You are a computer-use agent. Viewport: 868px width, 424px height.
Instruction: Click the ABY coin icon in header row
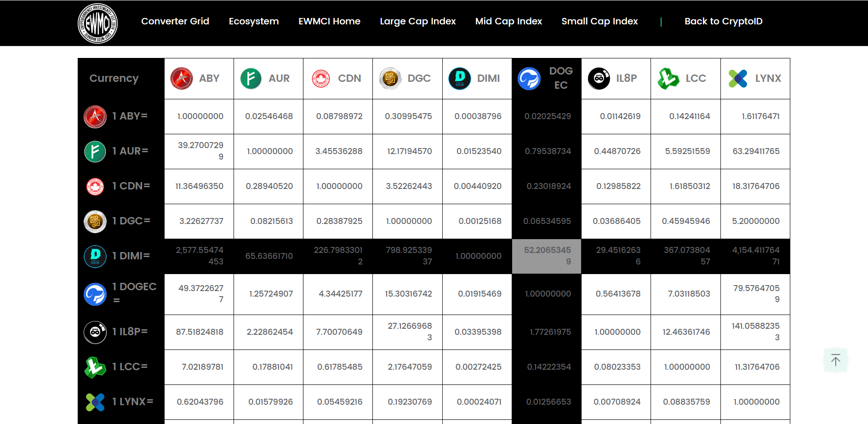pos(182,78)
